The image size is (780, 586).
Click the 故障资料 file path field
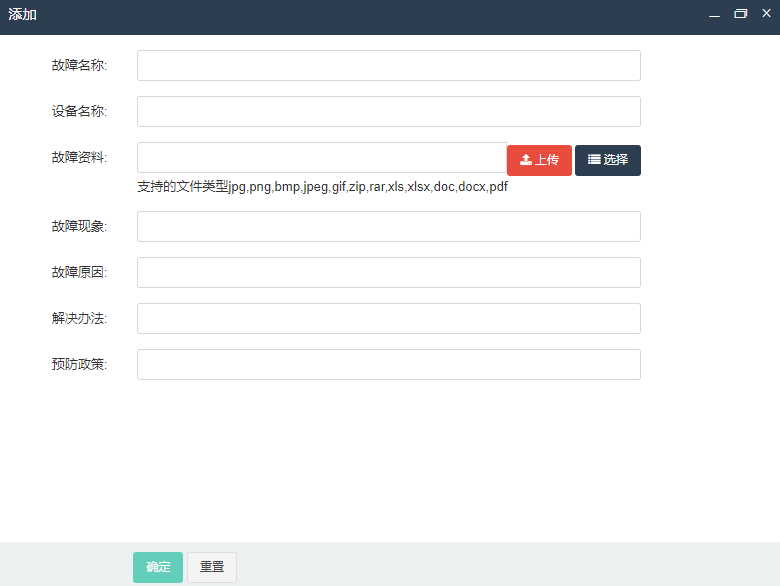tap(322, 157)
